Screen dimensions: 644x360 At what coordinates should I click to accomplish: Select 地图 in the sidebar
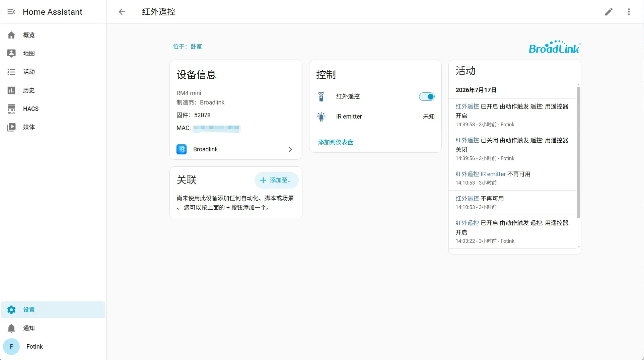(53, 53)
